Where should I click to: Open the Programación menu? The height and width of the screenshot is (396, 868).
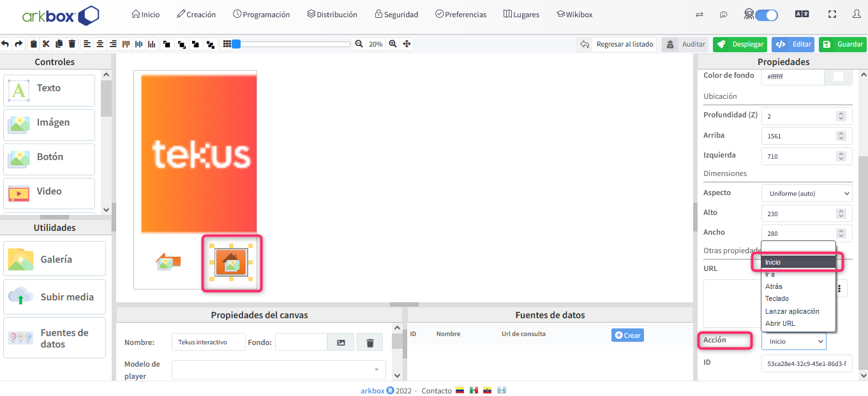tap(261, 14)
